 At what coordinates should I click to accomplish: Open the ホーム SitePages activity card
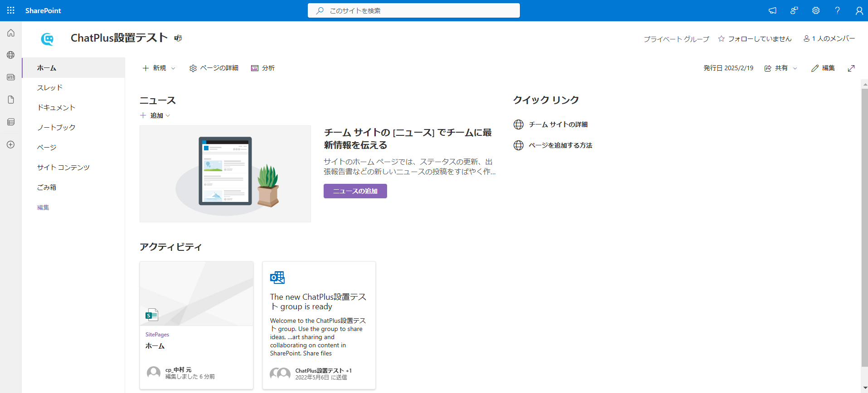pyautogui.click(x=196, y=325)
